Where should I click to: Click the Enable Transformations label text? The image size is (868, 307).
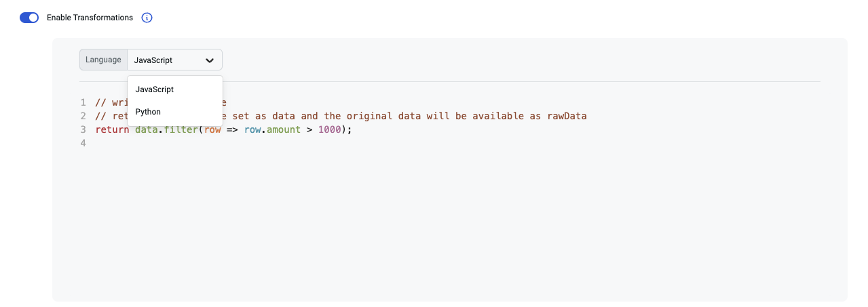coord(90,18)
